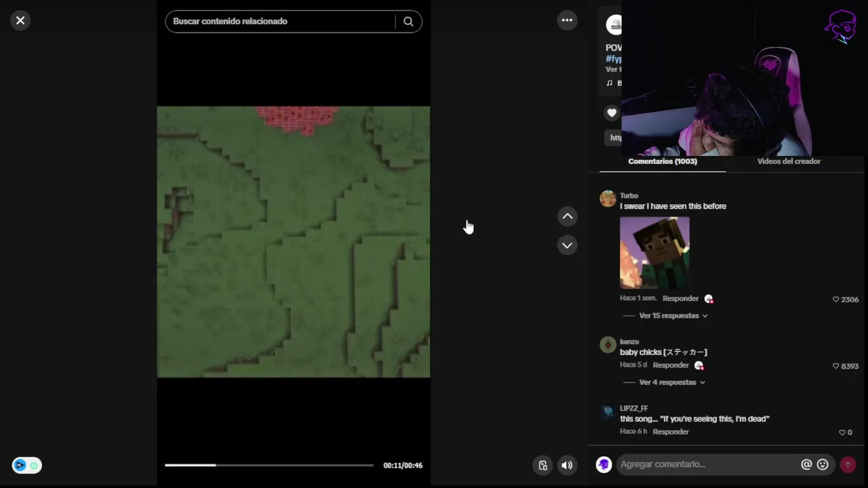Expand 'Ver 15 respuestas'
This screenshot has width=868, height=488.
click(x=673, y=316)
